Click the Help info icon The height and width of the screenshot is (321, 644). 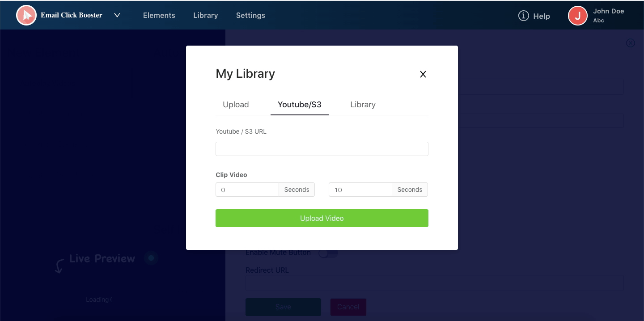[523, 16]
